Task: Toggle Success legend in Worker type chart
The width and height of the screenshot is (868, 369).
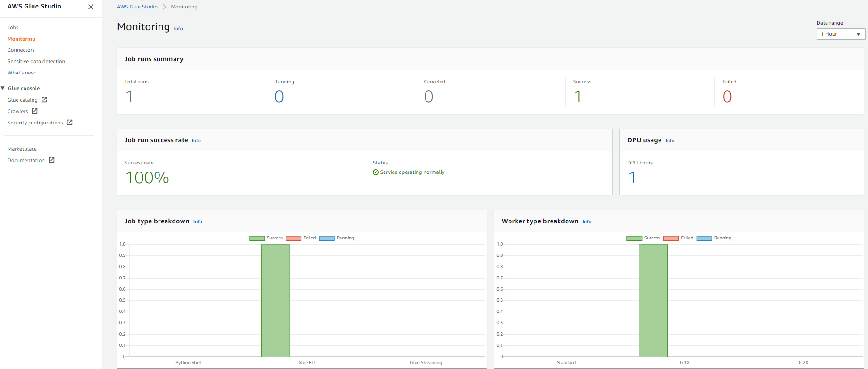Action: click(x=643, y=238)
